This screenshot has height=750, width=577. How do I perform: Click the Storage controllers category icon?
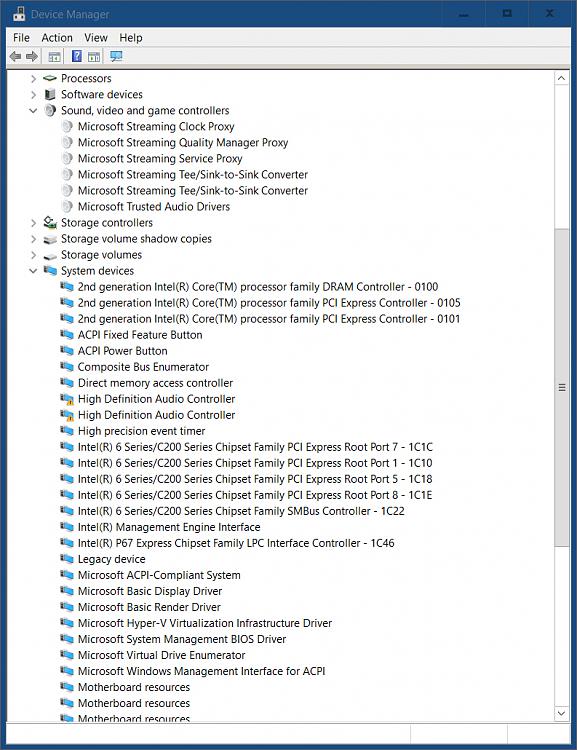[50, 222]
